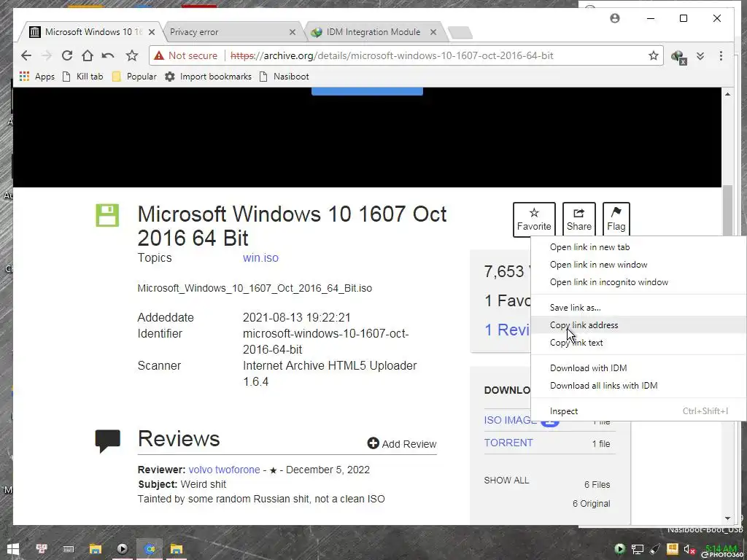Click the blue button at top of black viewer
Viewport: 747px width, 560px height.
tap(367, 91)
